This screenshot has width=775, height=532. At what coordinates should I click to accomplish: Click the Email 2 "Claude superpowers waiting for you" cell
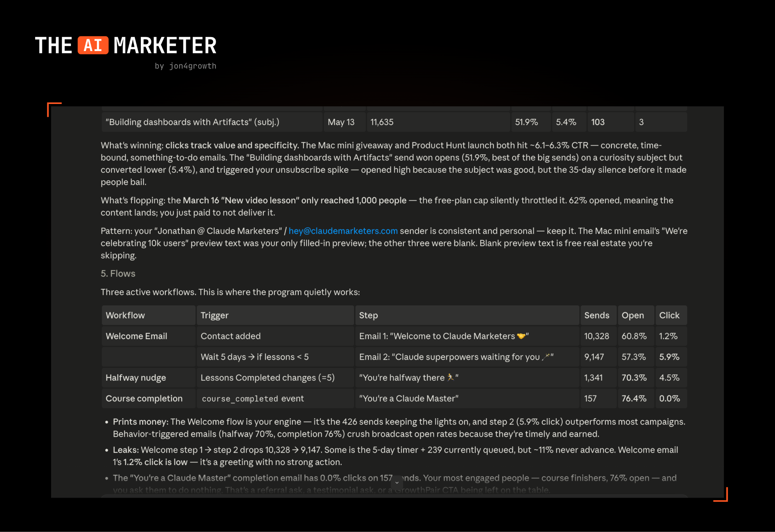(467, 357)
